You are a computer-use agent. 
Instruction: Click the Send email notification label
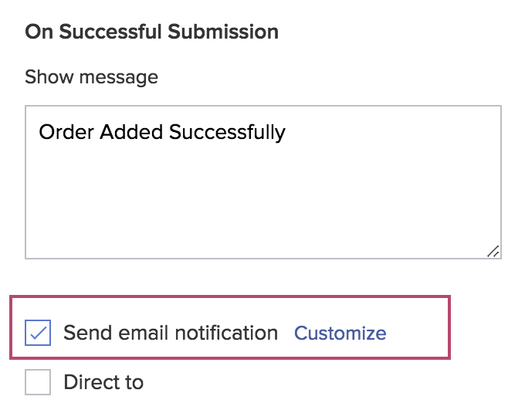pyautogui.click(x=170, y=334)
